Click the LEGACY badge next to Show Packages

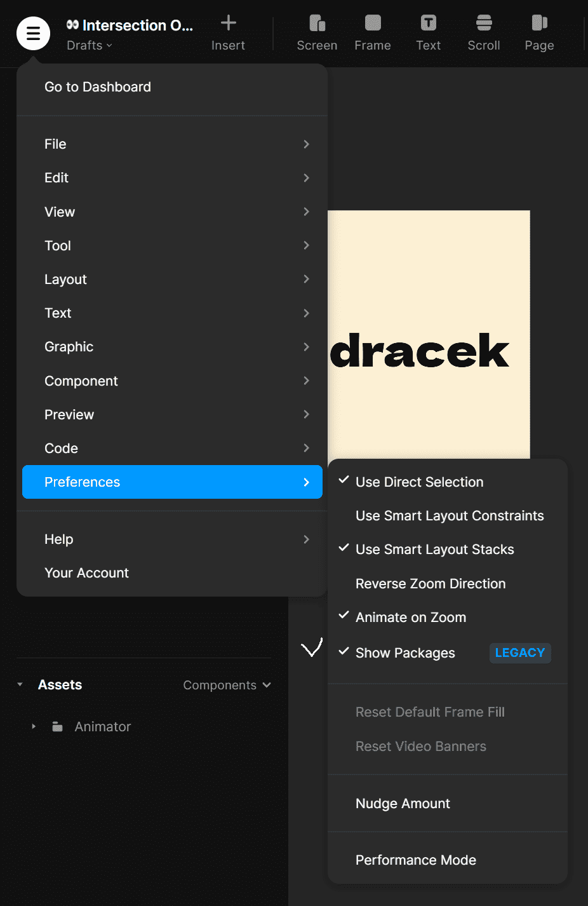pyautogui.click(x=520, y=652)
